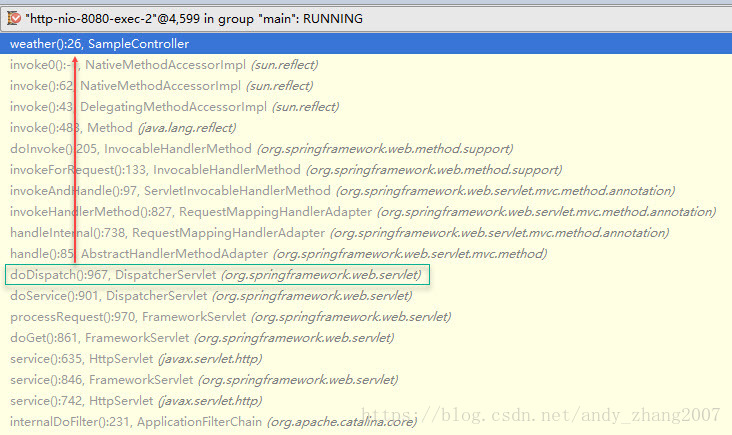Select the invokeForRequest():133 frame
The image size is (732, 435).
click(x=366, y=170)
